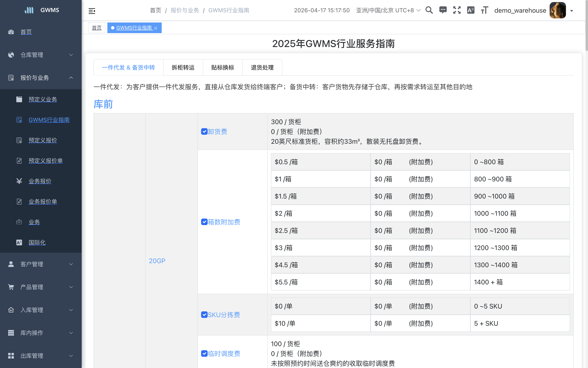The image size is (588, 368).
Task: Open 预定义业务 in the sidebar
Action: point(43,99)
